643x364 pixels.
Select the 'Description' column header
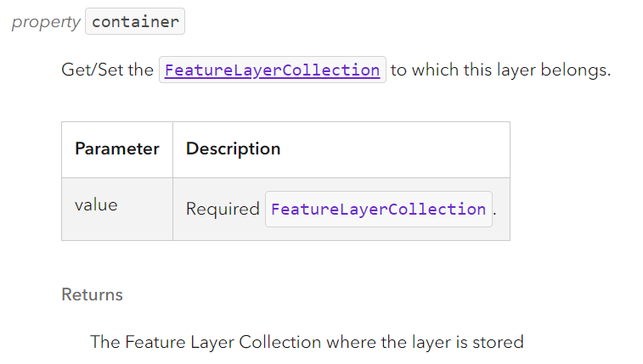pyautogui.click(x=233, y=148)
